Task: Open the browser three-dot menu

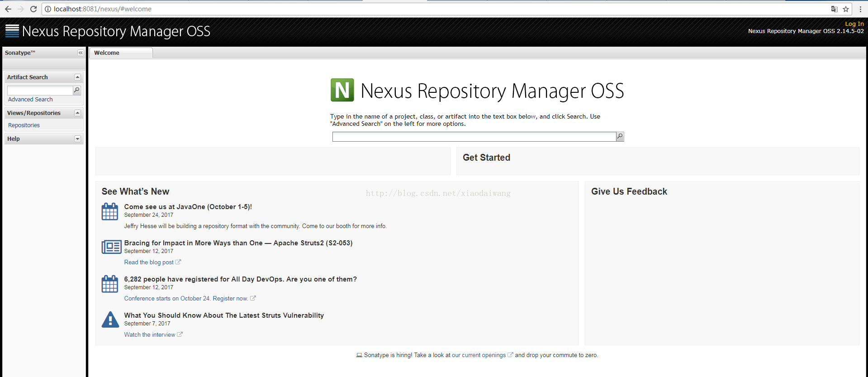Action: 860,9
